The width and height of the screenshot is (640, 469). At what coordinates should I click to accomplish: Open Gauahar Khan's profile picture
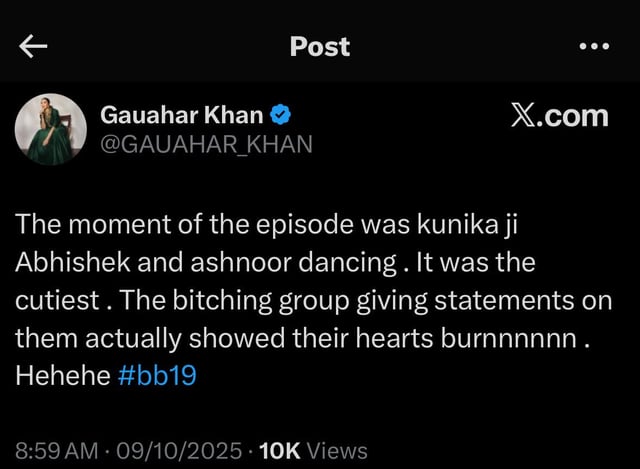[50, 131]
